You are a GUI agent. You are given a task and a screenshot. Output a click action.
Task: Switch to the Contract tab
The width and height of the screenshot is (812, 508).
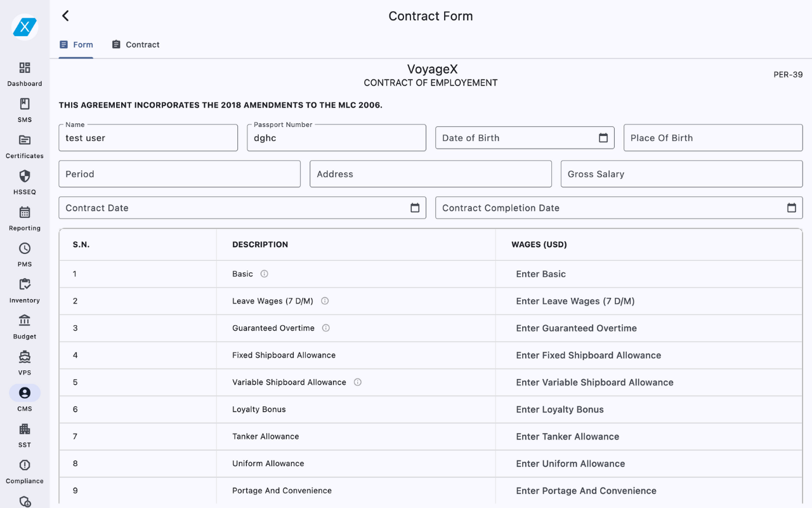point(136,44)
